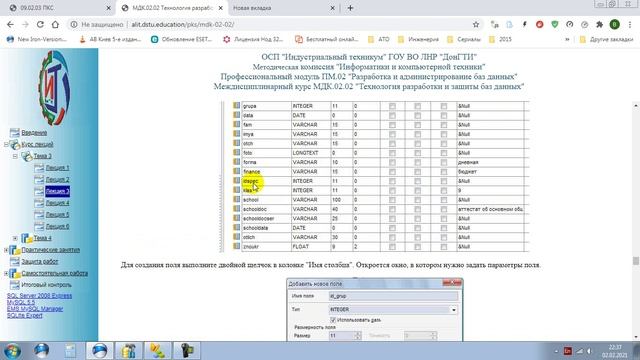Show hidden bookmarks with the chevron
The image size is (640, 360).
tap(567, 39)
